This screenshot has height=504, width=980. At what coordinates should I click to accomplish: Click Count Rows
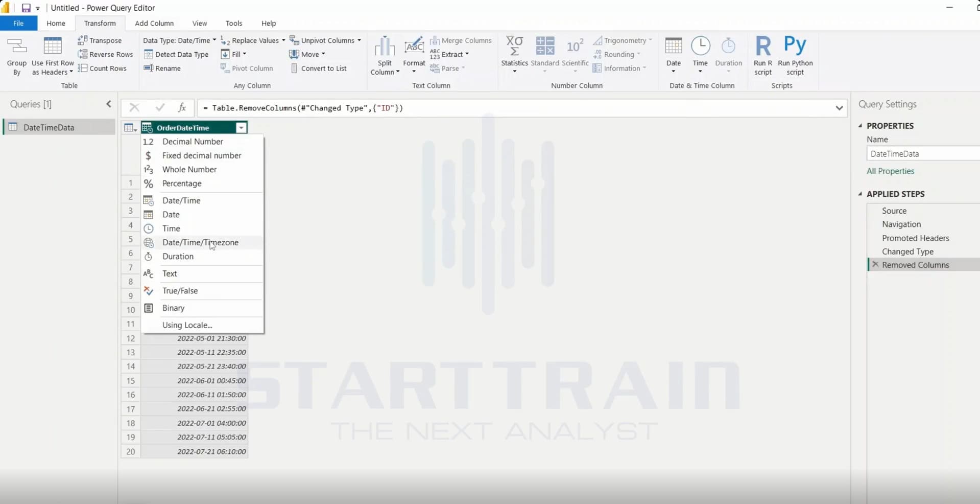pos(102,68)
